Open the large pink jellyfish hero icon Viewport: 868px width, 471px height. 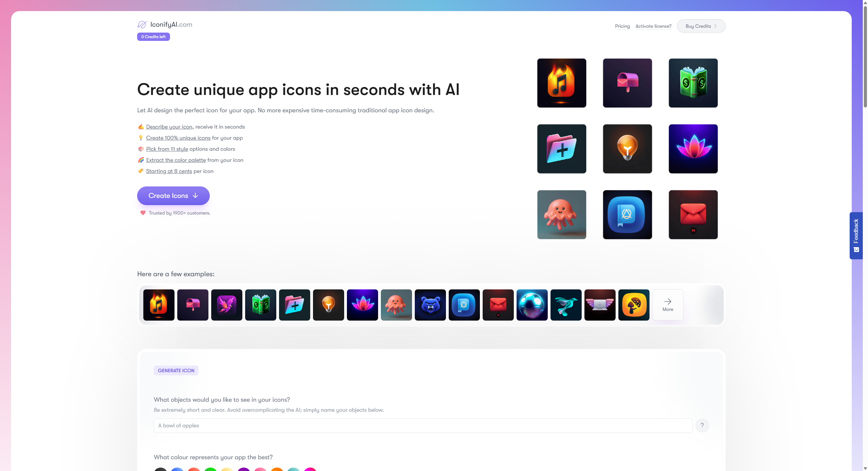pos(562,215)
